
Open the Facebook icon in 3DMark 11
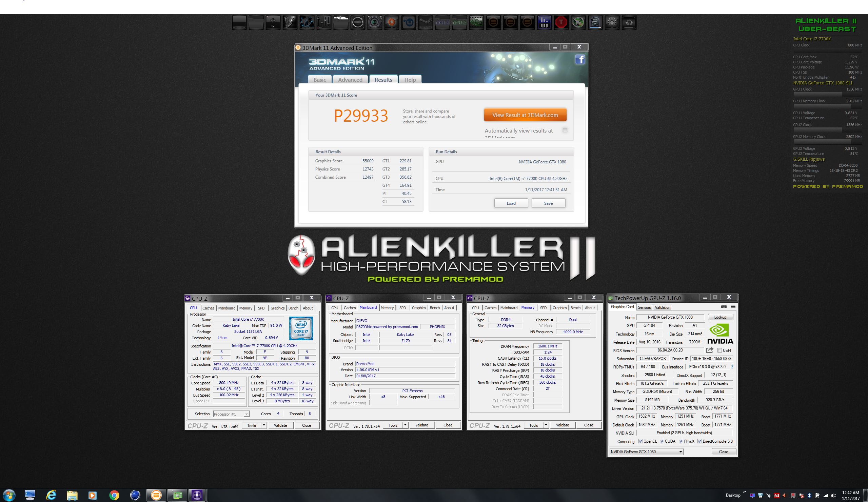pyautogui.click(x=580, y=60)
